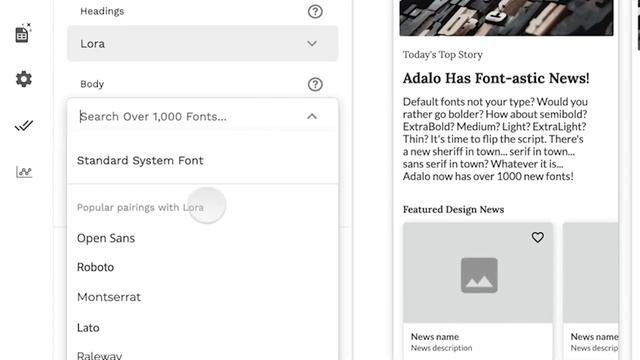Click the article body paragraph in preview

coord(495,139)
